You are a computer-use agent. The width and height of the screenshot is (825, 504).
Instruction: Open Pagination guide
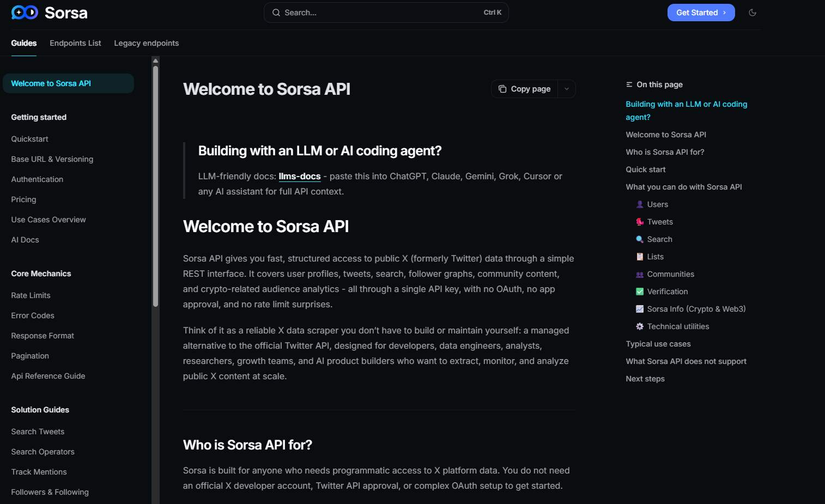pos(30,356)
